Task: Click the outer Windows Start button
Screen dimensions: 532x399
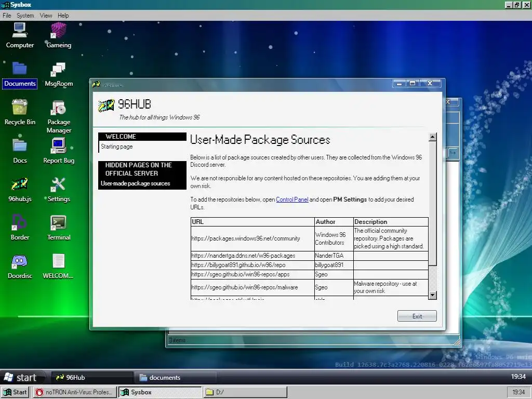Action: 14,392
